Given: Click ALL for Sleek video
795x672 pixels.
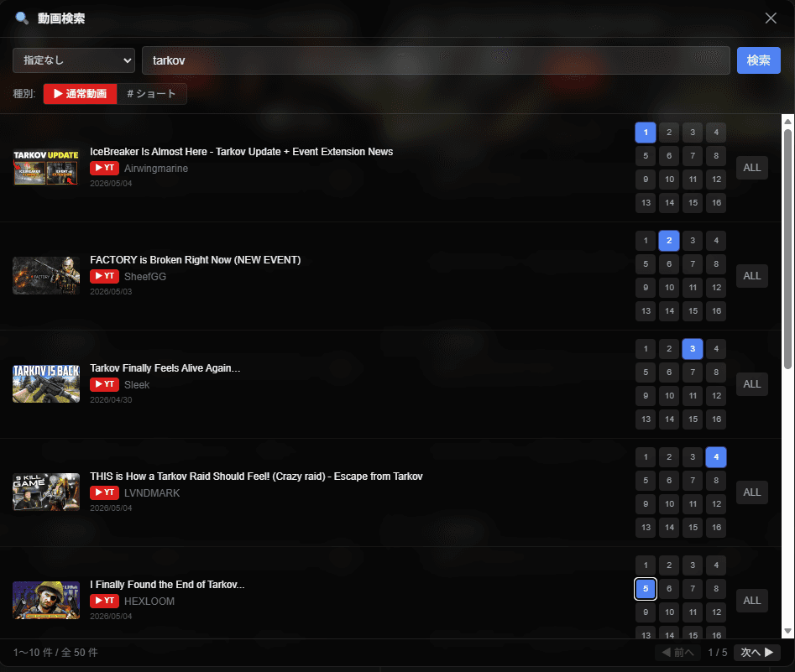Looking at the screenshot, I should click(x=752, y=384).
